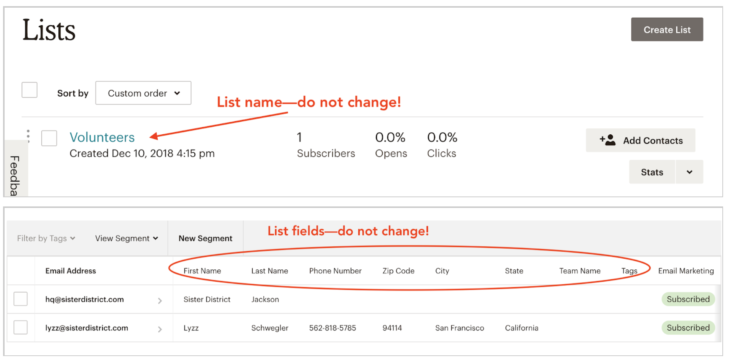This screenshot has width=730, height=363.
Task: Click the San Francisco city cell
Action: [x=460, y=328]
